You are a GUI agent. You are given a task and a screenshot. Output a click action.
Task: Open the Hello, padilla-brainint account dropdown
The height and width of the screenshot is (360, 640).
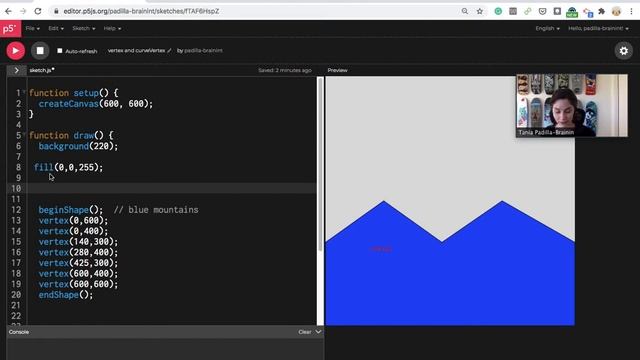(598, 29)
